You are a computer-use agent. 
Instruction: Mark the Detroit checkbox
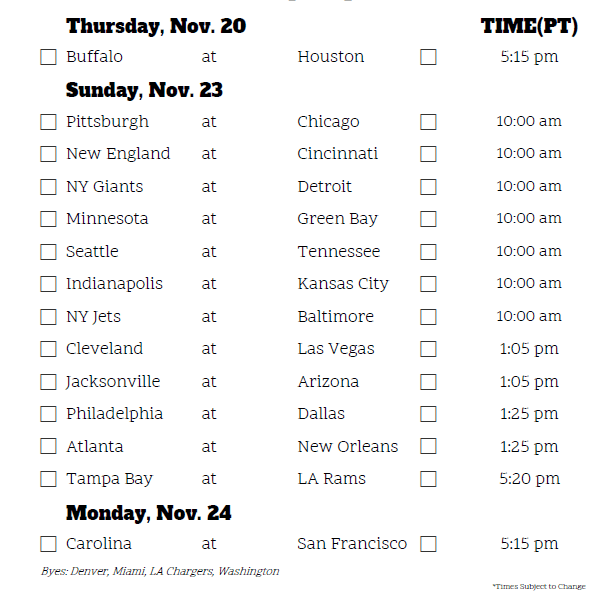(428, 187)
